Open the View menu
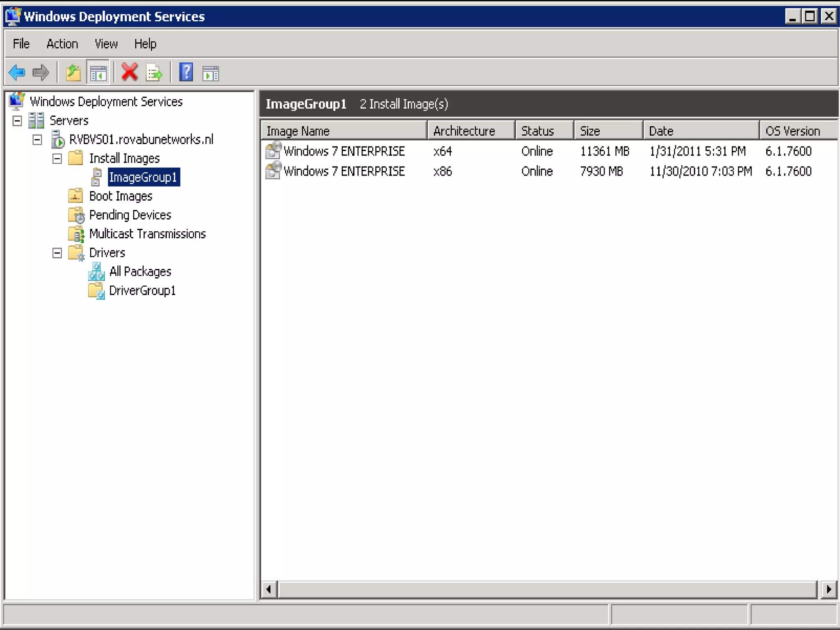 [106, 44]
